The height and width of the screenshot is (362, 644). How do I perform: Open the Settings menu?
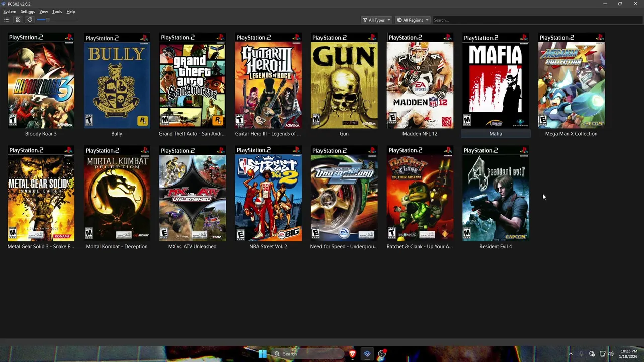(28, 11)
